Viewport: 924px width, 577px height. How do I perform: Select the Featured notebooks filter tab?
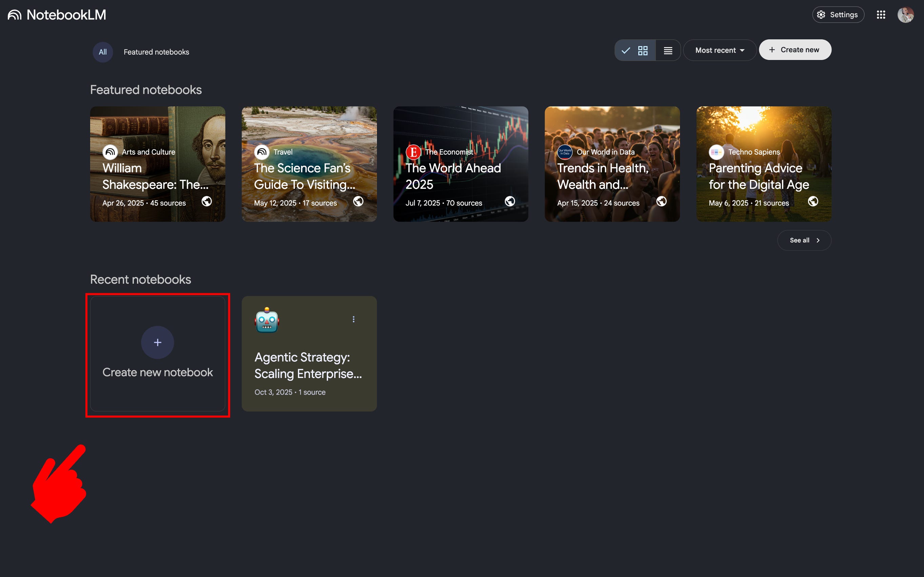click(x=156, y=52)
